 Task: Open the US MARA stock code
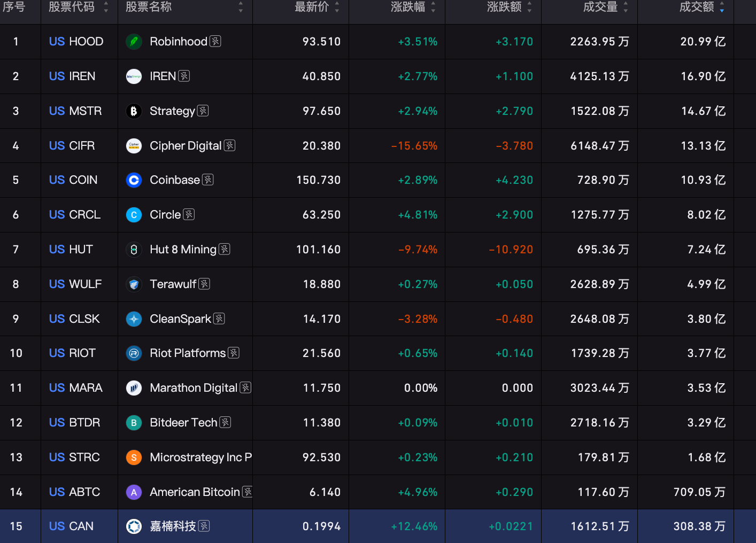76,388
